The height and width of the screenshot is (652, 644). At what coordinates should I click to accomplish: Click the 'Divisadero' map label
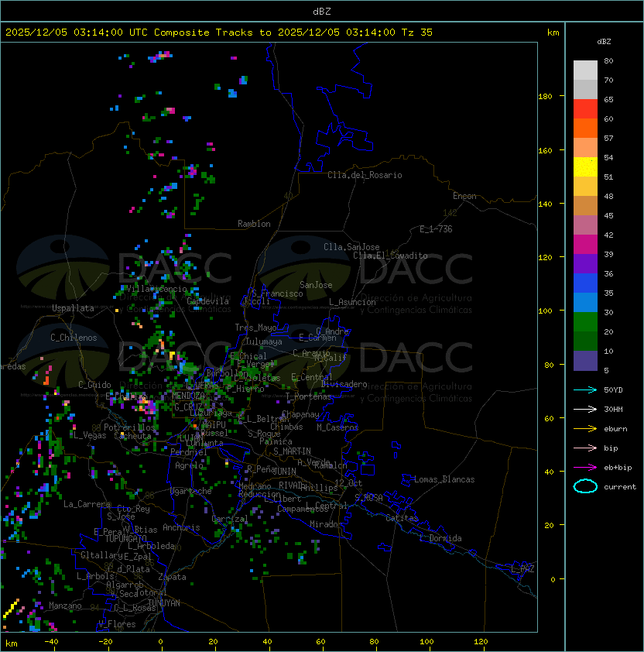pyautogui.click(x=344, y=384)
